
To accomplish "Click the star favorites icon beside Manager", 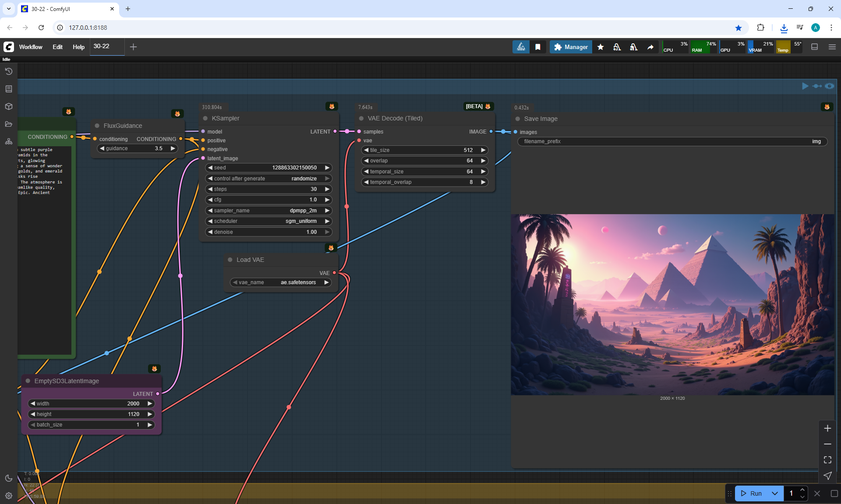I will click(601, 47).
